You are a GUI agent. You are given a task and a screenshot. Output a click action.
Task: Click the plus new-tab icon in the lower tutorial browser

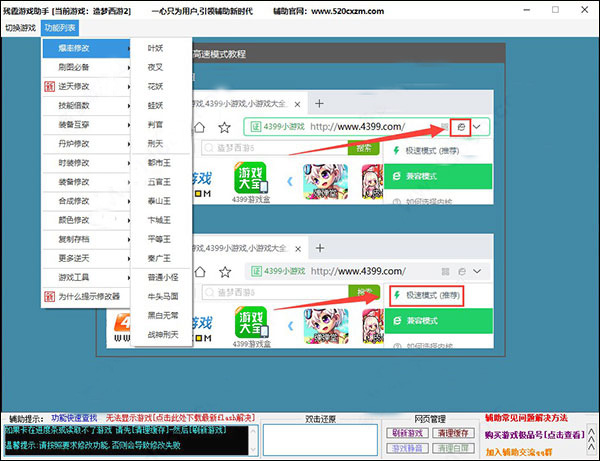click(320, 248)
